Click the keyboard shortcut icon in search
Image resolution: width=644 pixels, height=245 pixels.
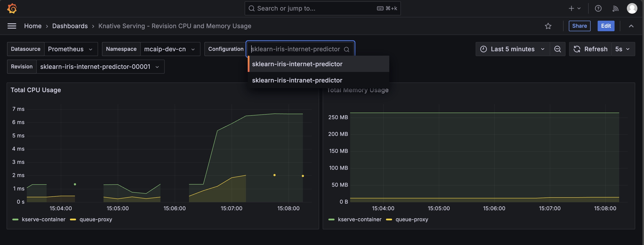380,9
